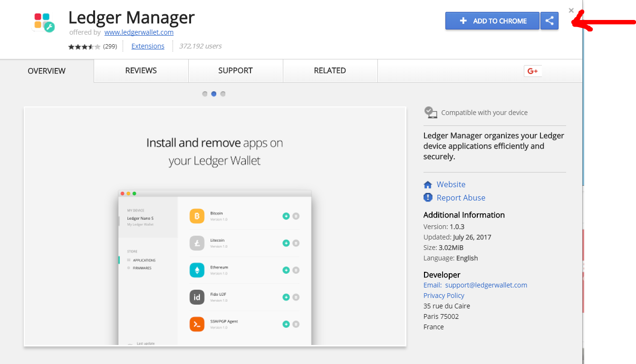The width and height of the screenshot is (636, 364).
Task: Click the Fido U2F install arrow icon in the screenshot
Action: 286,297
